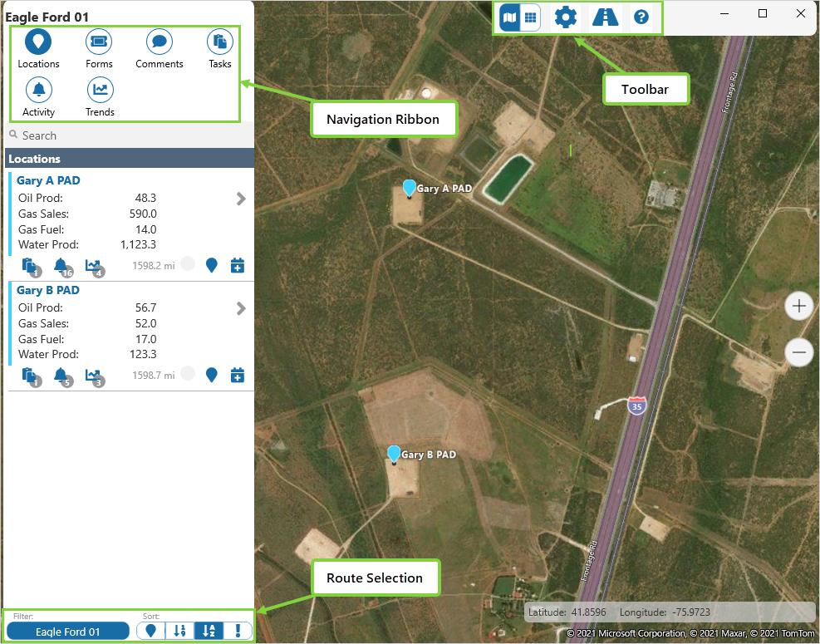820x644 pixels.
Task: Zoom in on the map
Action: click(799, 307)
